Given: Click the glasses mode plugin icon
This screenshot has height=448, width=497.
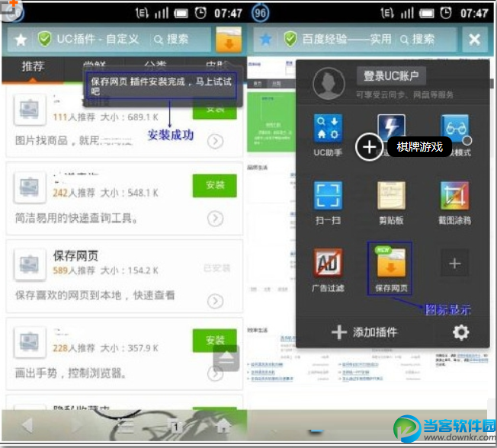Looking at the screenshot, I should tap(454, 126).
